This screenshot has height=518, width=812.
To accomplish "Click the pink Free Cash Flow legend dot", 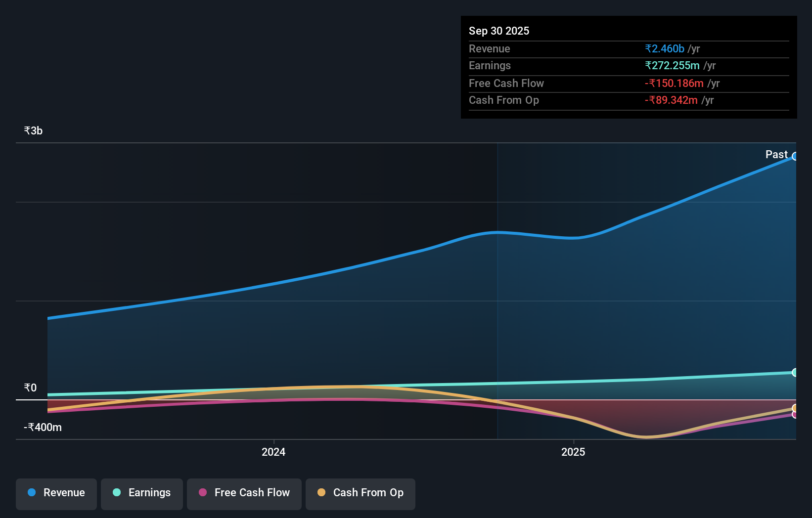I will (202, 492).
